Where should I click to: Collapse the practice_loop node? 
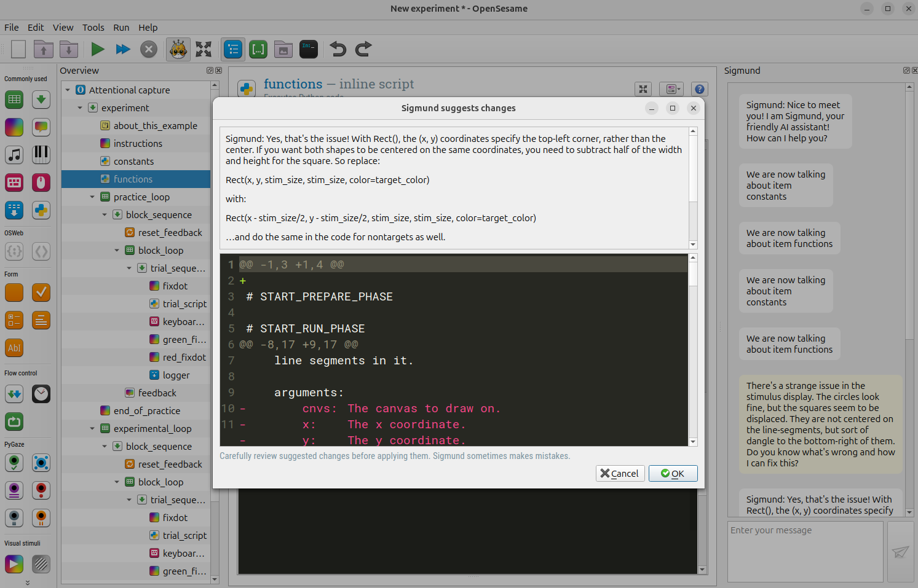point(92,197)
